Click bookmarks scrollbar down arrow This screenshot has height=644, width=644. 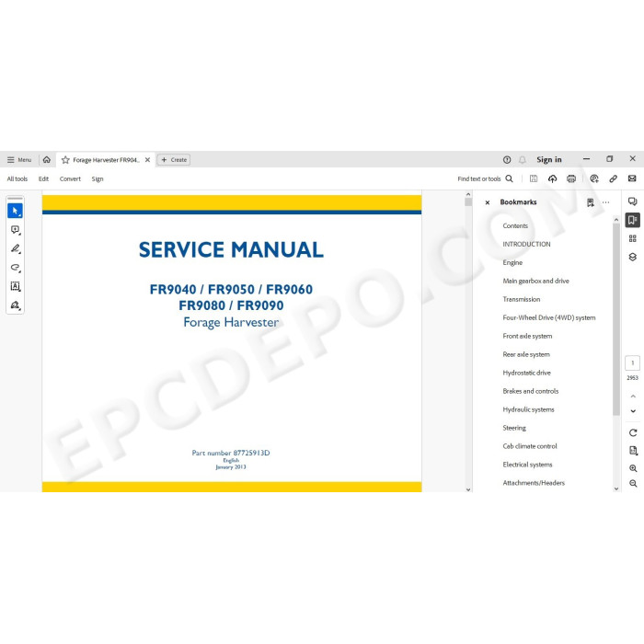click(616, 489)
